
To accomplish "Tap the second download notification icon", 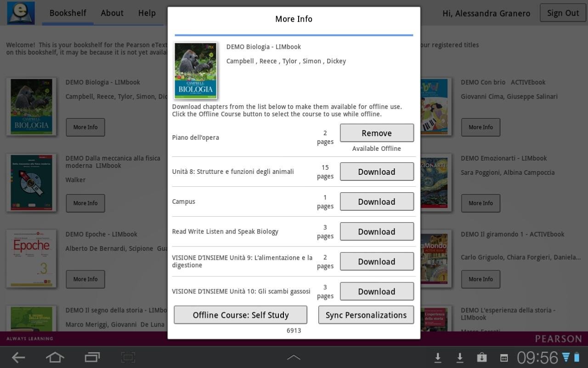I will click(x=459, y=357).
